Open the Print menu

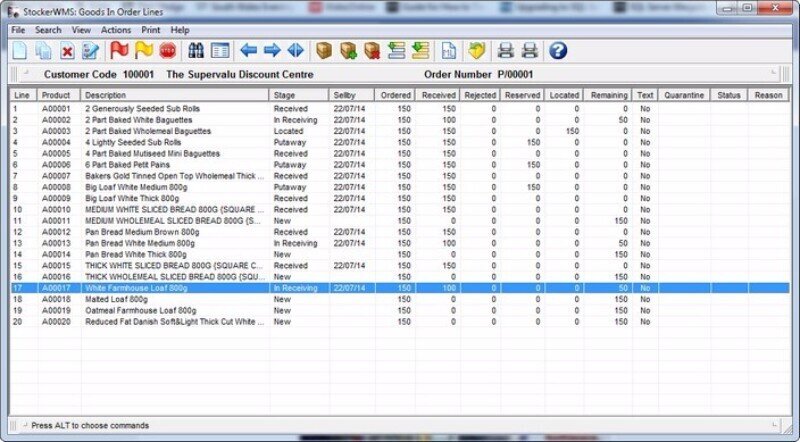pos(150,30)
